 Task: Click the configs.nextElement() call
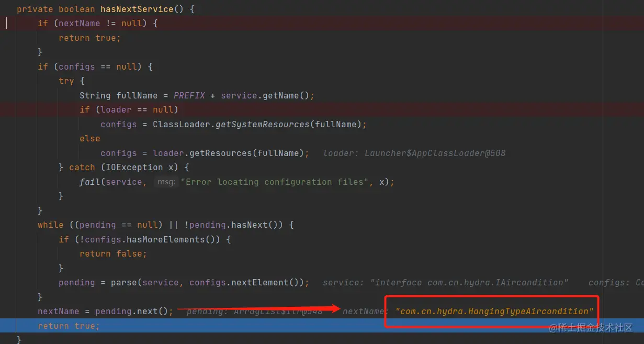tap(246, 282)
